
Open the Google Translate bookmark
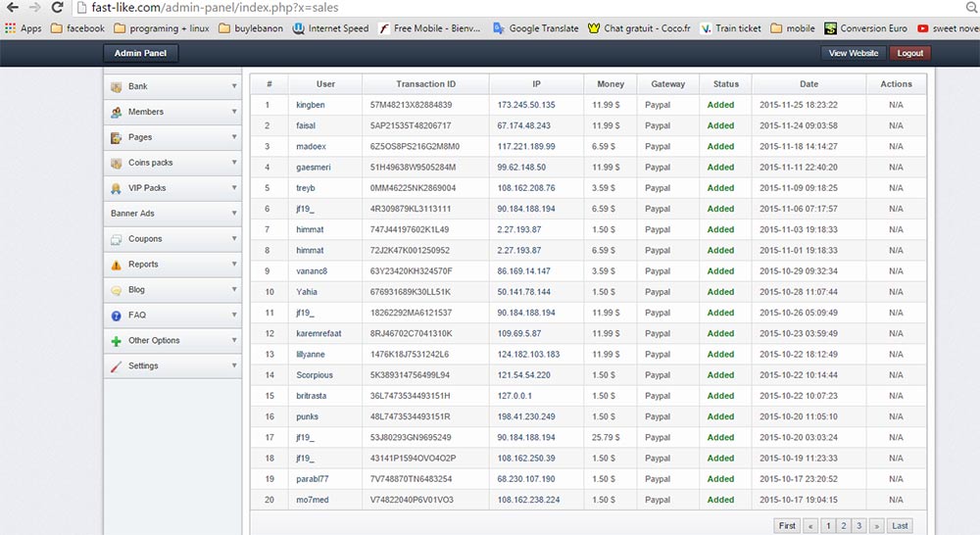pyautogui.click(x=536, y=28)
